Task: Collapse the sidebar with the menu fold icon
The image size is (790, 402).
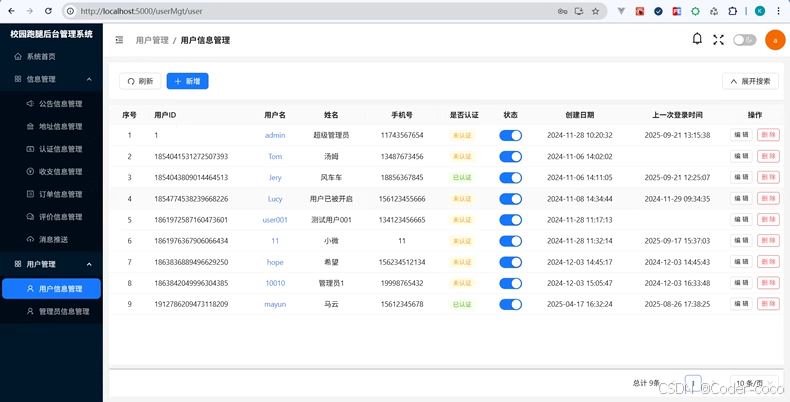Action: click(x=119, y=40)
